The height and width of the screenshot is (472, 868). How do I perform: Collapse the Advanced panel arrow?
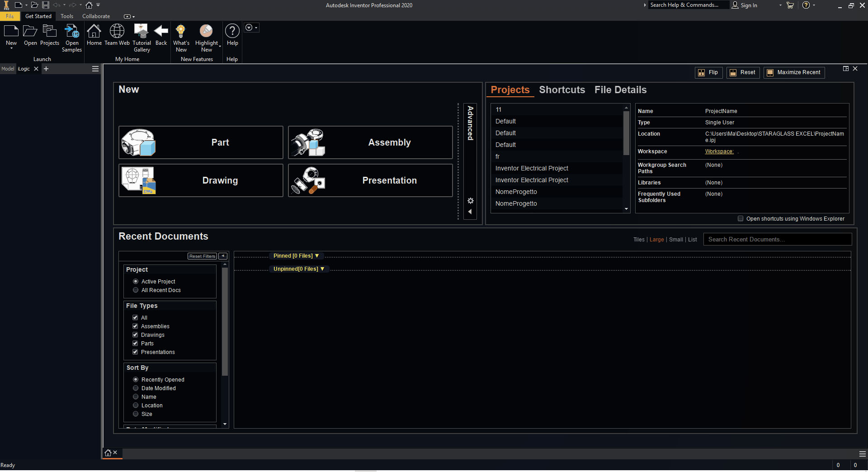pyautogui.click(x=470, y=211)
